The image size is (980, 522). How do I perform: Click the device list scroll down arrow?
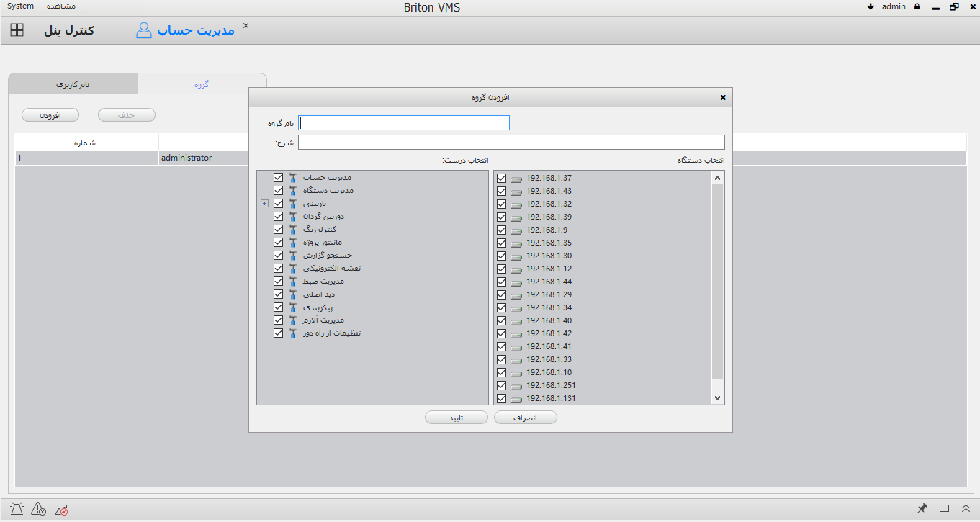[x=717, y=397]
